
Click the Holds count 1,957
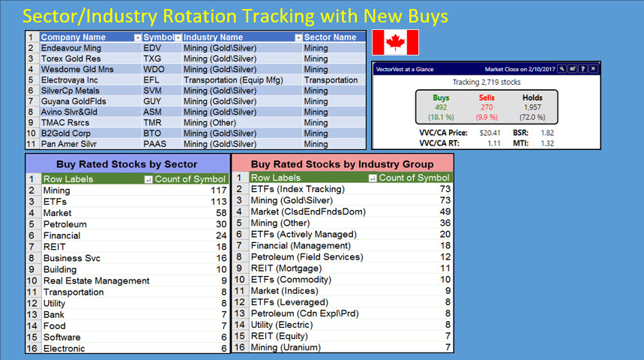532,107
